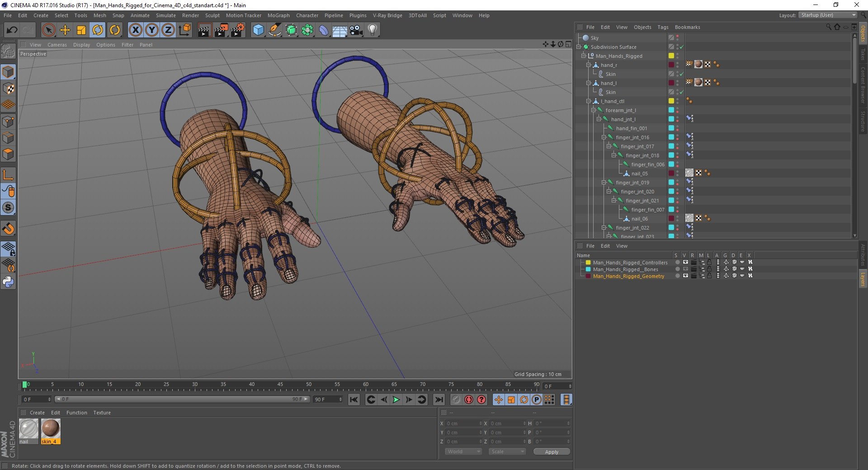Toggle the Y axis lock icon
The width and height of the screenshot is (868, 470).
[152, 30]
